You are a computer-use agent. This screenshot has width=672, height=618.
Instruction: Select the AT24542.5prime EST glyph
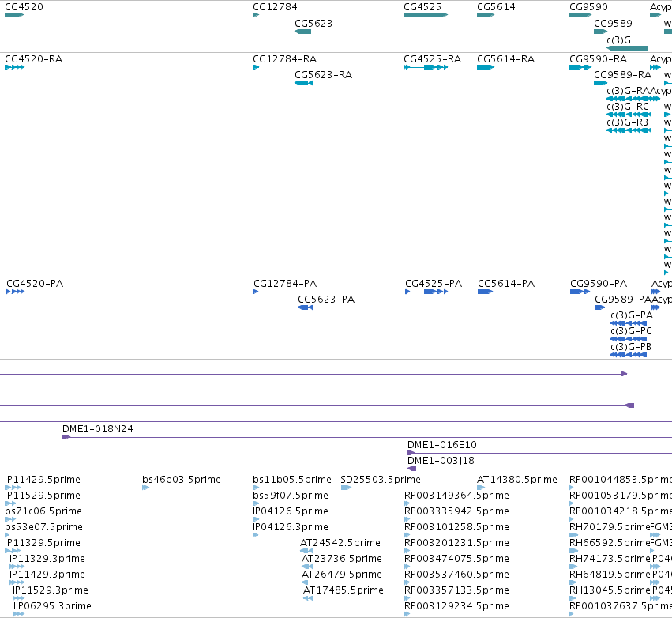[306, 551]
